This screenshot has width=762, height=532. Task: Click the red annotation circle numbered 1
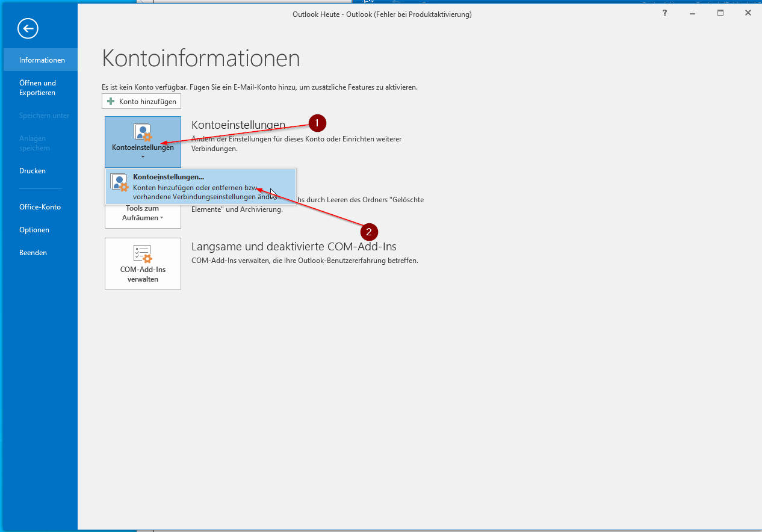pyautogui.click(x=317, y=123)
